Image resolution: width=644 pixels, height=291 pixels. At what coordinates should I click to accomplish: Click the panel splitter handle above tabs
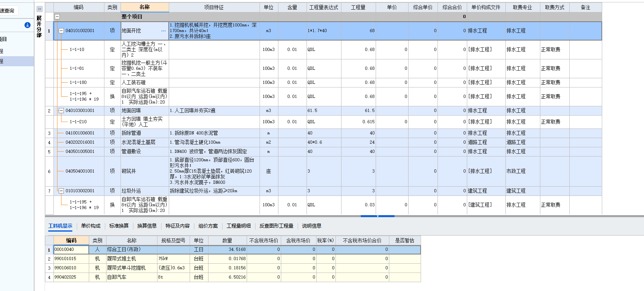point(378,216)
